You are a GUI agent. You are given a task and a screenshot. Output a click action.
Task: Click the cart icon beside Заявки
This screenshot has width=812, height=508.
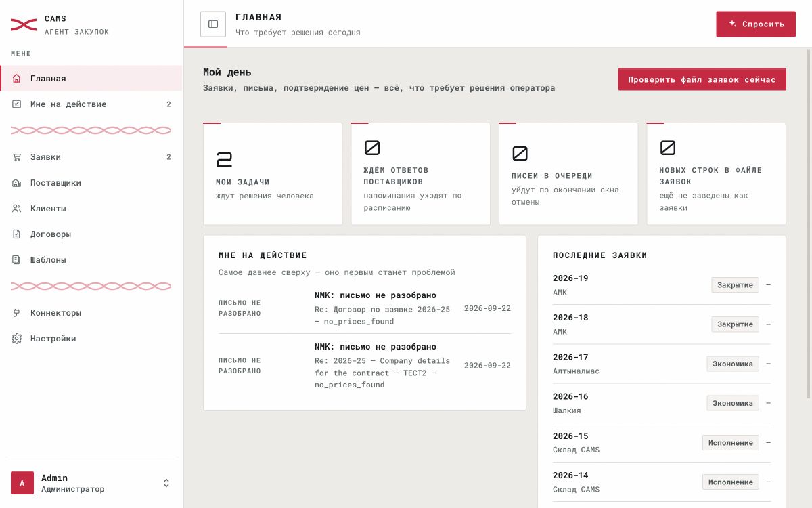click(17, 157)
